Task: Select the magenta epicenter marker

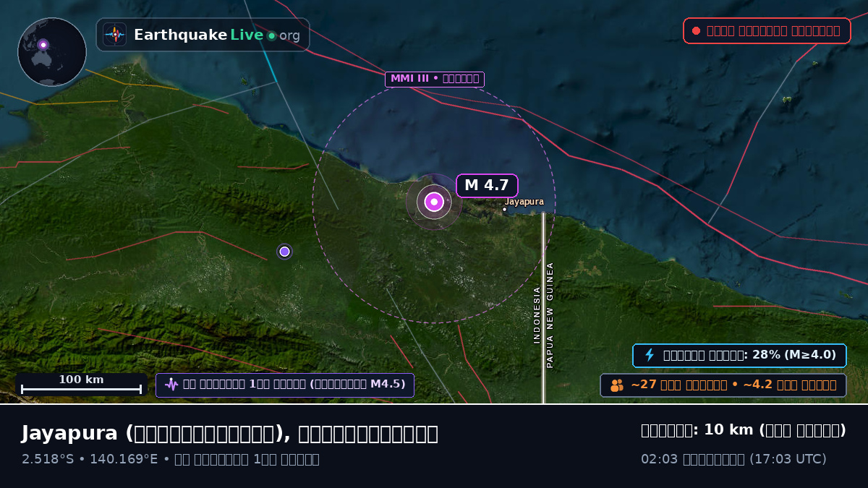Action: coord(434,202)
